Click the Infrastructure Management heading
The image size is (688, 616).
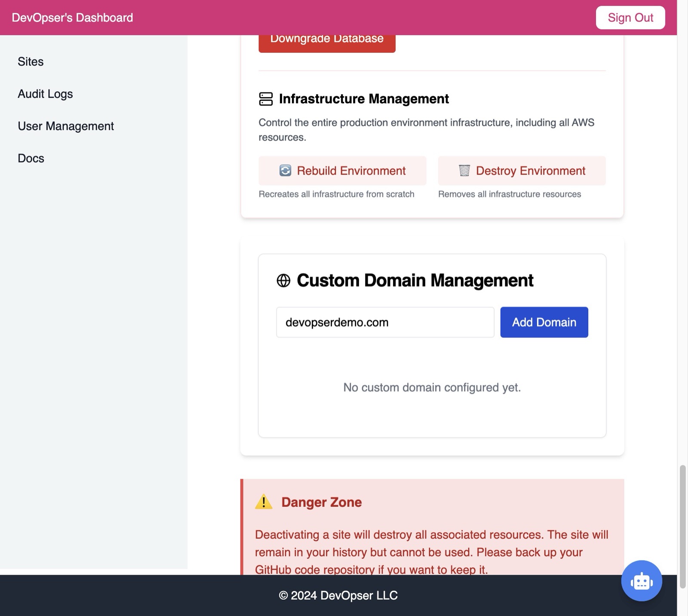coord(364,99)
